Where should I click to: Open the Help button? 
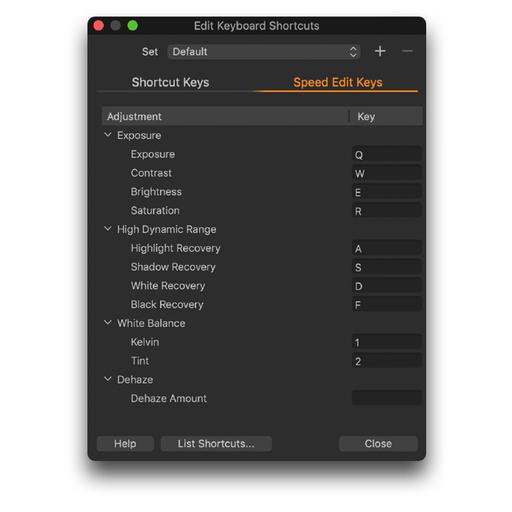tap(125, 444)
